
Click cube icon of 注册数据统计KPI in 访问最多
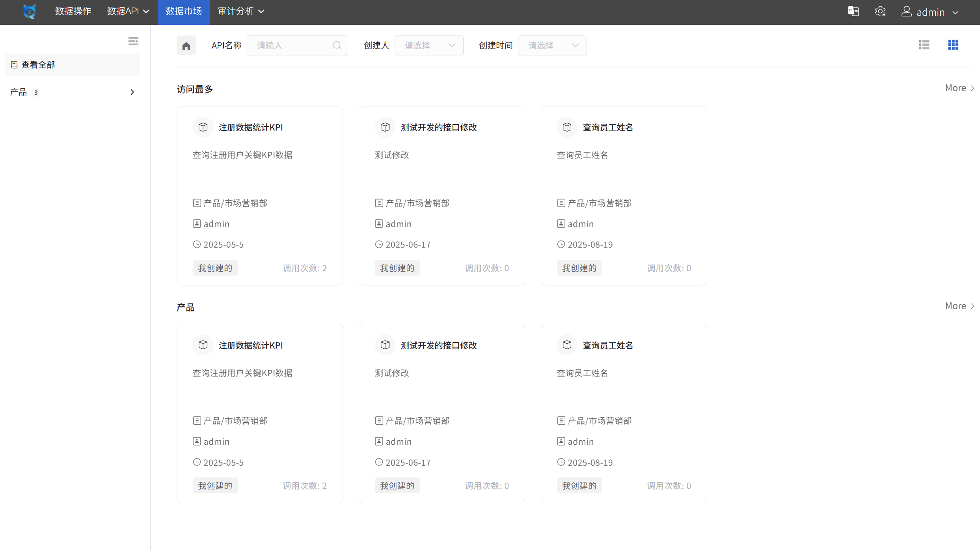pos(203,127)
